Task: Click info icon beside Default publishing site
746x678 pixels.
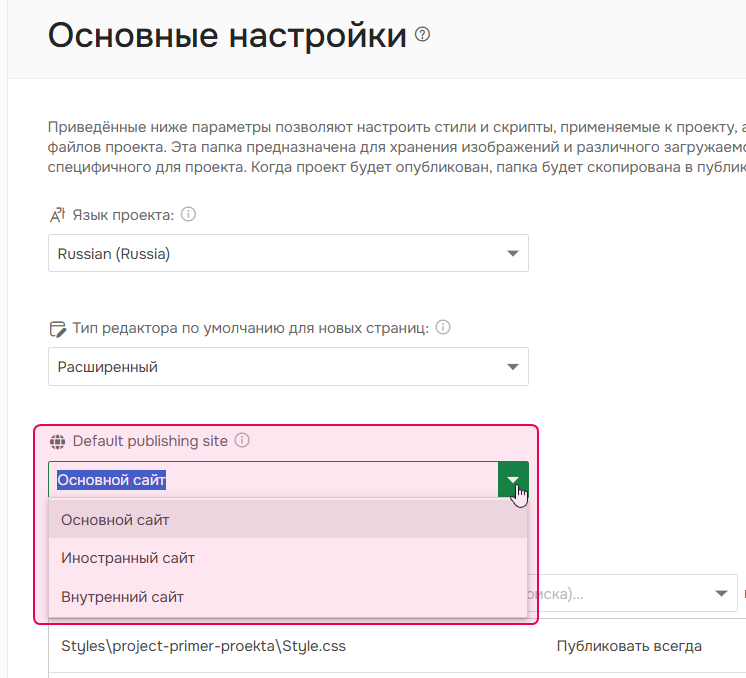Action: (242, 441)
